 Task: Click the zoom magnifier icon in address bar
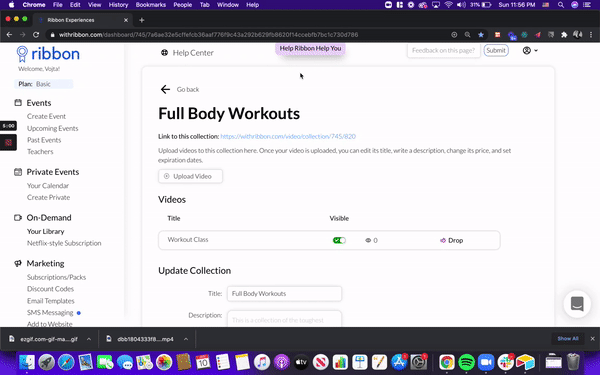coord(467,35)
